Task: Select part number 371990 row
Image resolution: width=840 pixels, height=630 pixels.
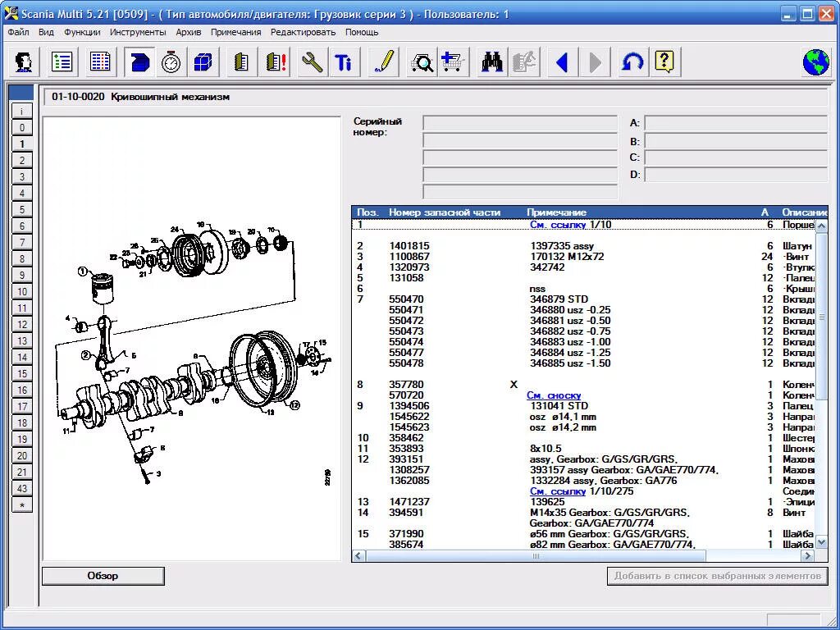Action: tap(584, 534)
